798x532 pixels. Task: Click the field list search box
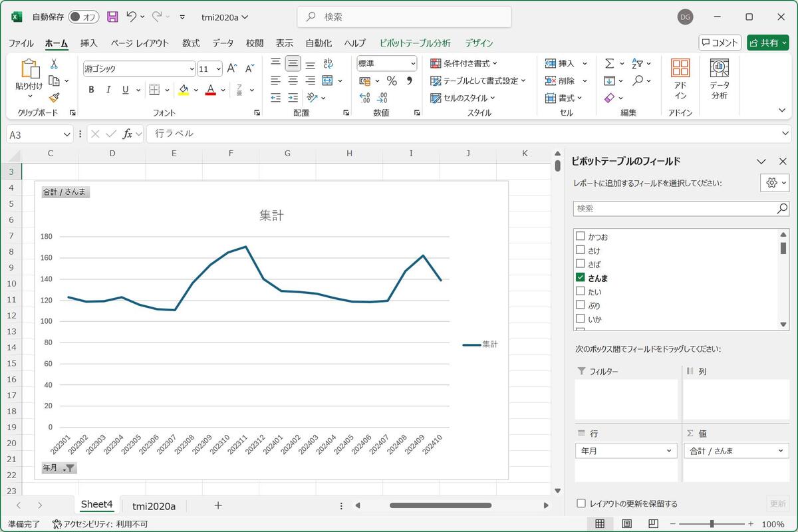point(681,208)
